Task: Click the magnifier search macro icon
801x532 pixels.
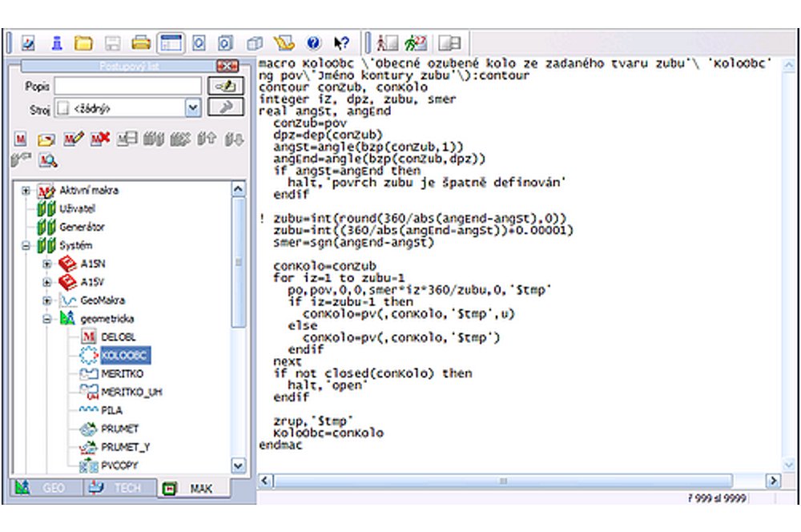Action: [x=47, y=160]
